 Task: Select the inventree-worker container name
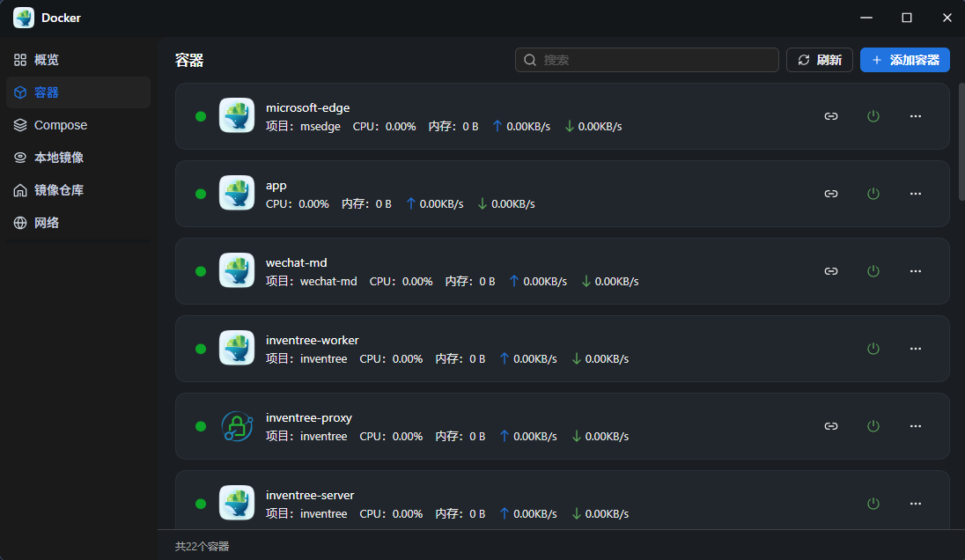(x=312, y=340)
